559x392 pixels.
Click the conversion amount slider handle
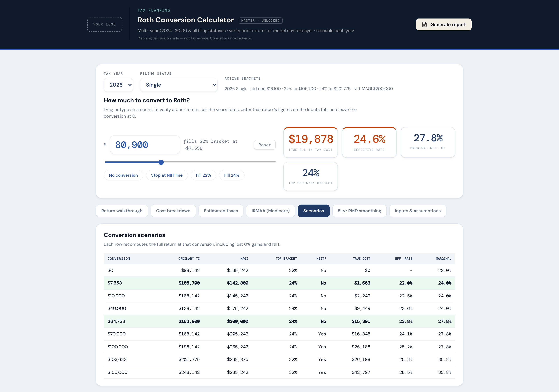161,162
